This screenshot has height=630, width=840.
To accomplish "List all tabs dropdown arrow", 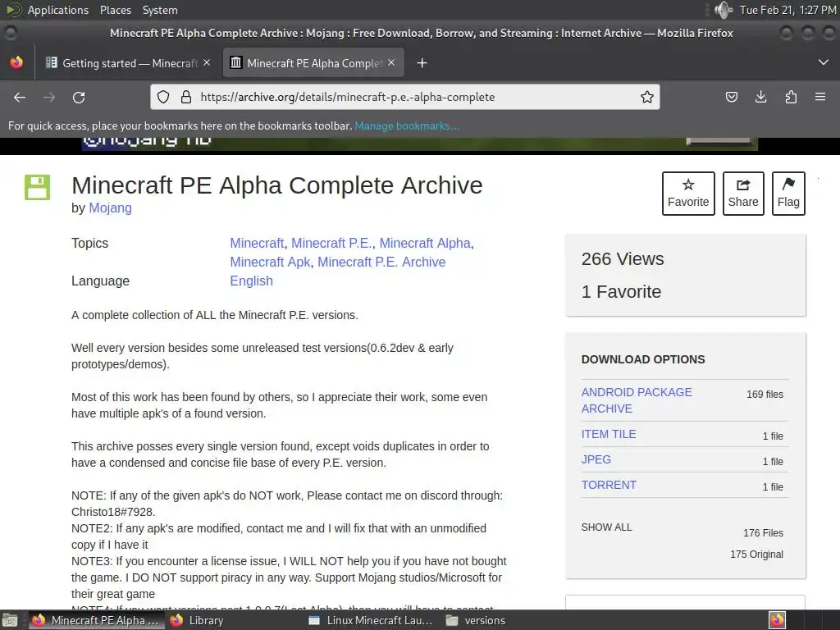I will point(824,62).
